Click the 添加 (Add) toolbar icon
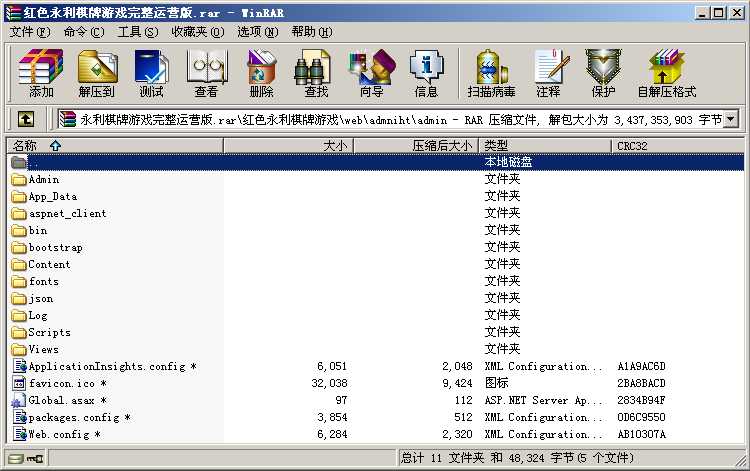 coord(41,73)
